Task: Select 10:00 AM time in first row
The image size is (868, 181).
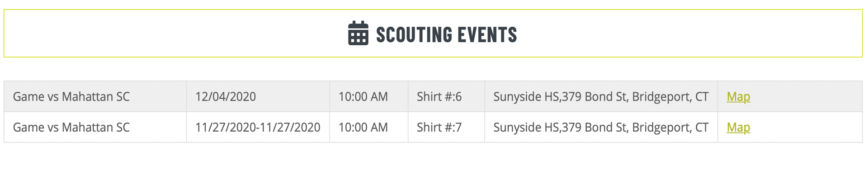Action: [363, 96]
